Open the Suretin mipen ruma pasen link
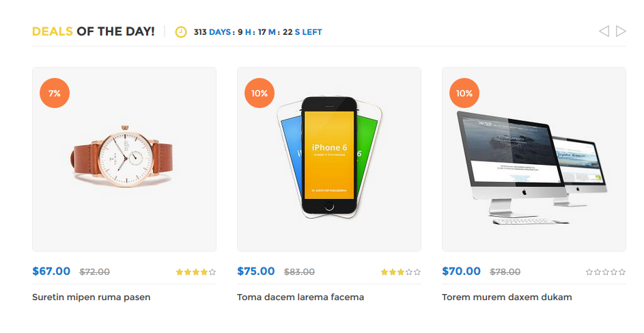 click(x=92, y=297)
